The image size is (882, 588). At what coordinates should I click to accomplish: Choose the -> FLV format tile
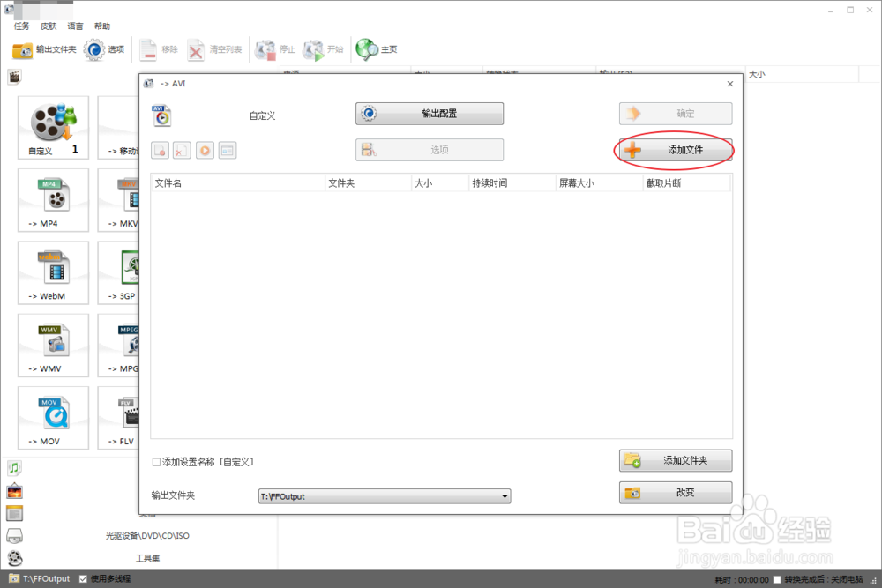coord(118,417)
